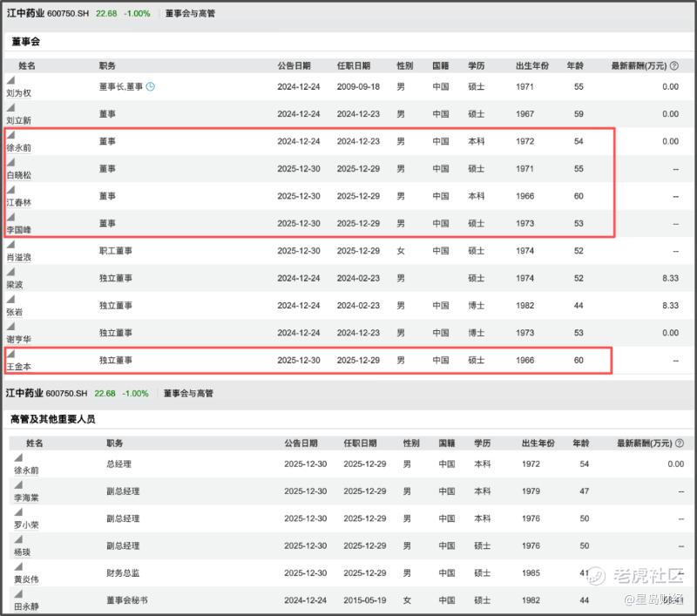The width and height of the screenshot is (697, 616).
Task: Sort by 出生年份 header in 高管 table
Action: tap(538, 443)
